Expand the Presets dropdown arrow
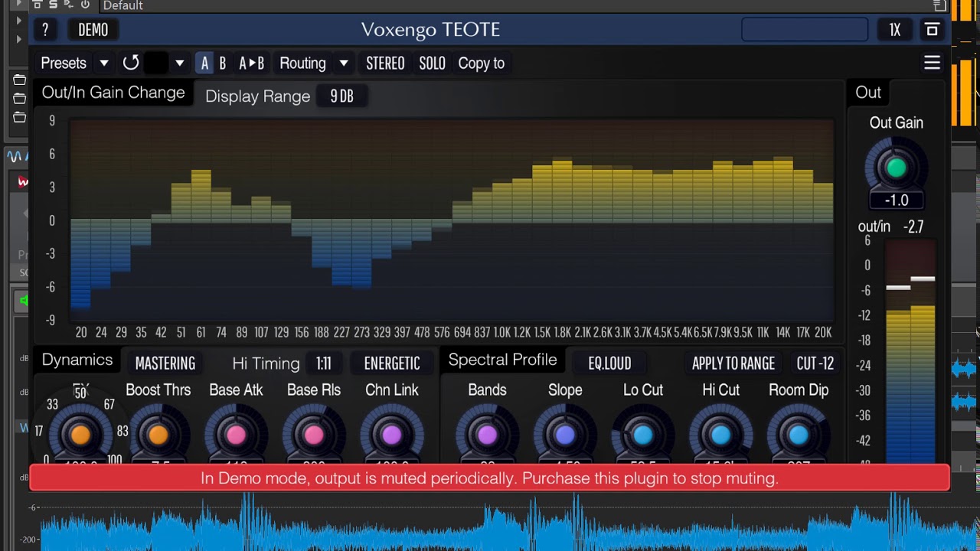 [104, 64]
